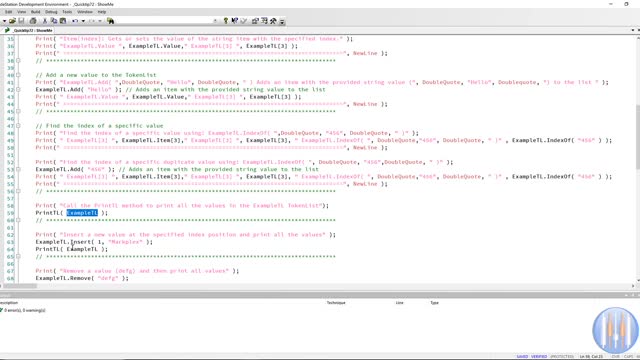
Task: Open a file with the folder toolbar icon
Action: 13,21
